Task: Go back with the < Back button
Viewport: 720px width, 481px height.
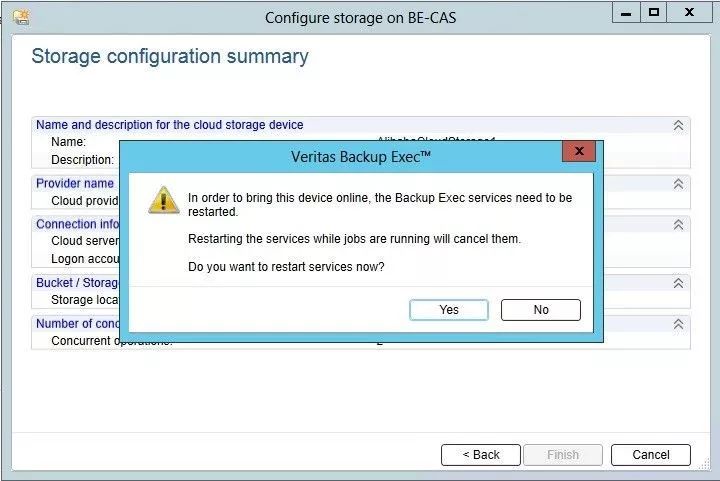Action: point(481,455)
